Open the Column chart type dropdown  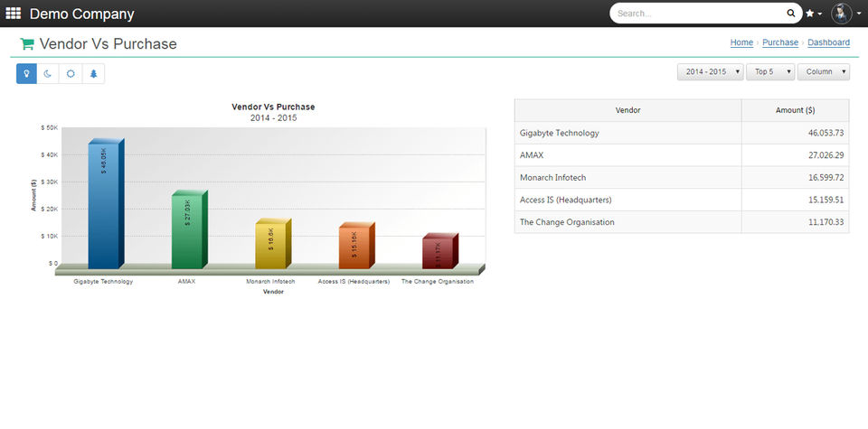[x=824, y=72]
